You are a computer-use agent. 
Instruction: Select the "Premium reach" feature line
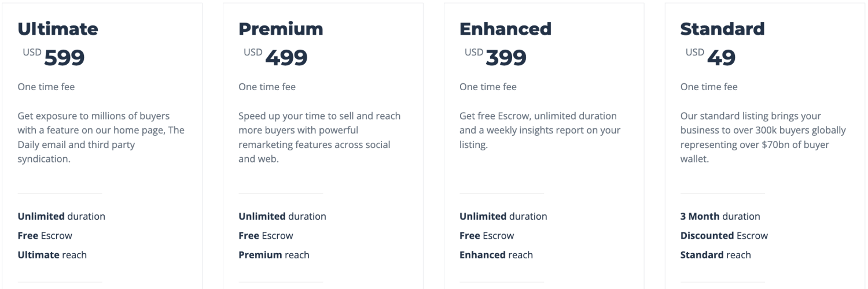(x=274, y=255)
